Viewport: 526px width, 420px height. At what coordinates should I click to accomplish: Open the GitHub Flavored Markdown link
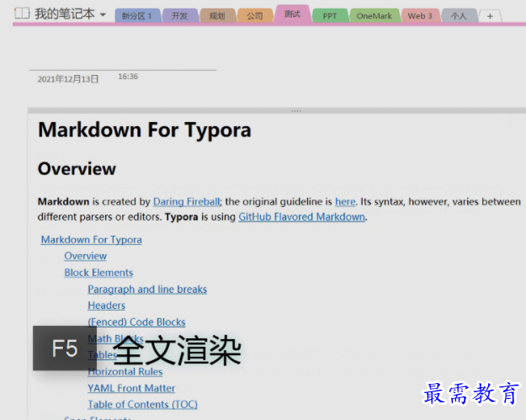pyautogui.click(x=301, y=217)
